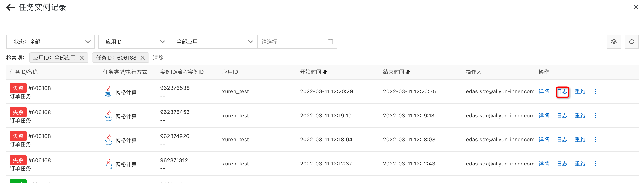The width and height of the screenshot is (644, 183).
Task: Sort the list by 开始时间
Action: point(325,72)
